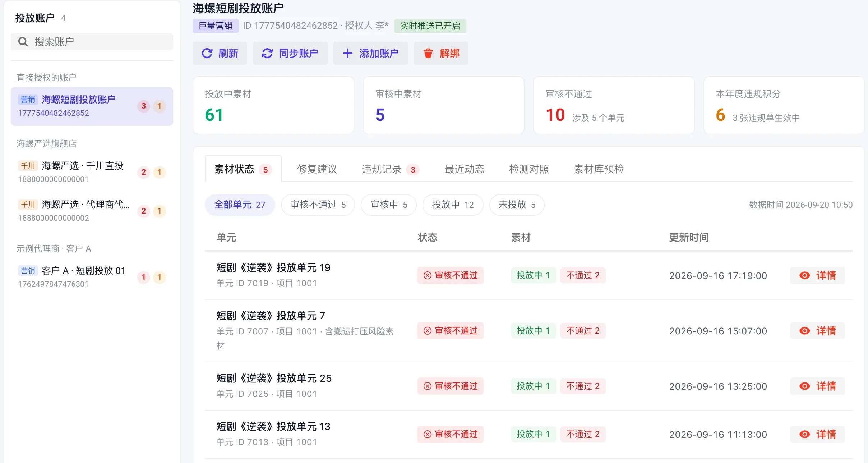Screen dimensions: 868x463
Task: Click the 审核中素材 5 summary card
Action: tap(444, 105)
